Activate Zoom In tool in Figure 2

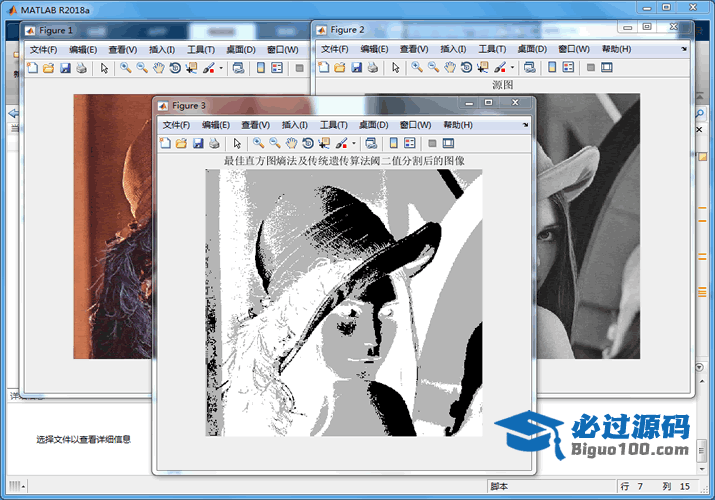[417, 67]
